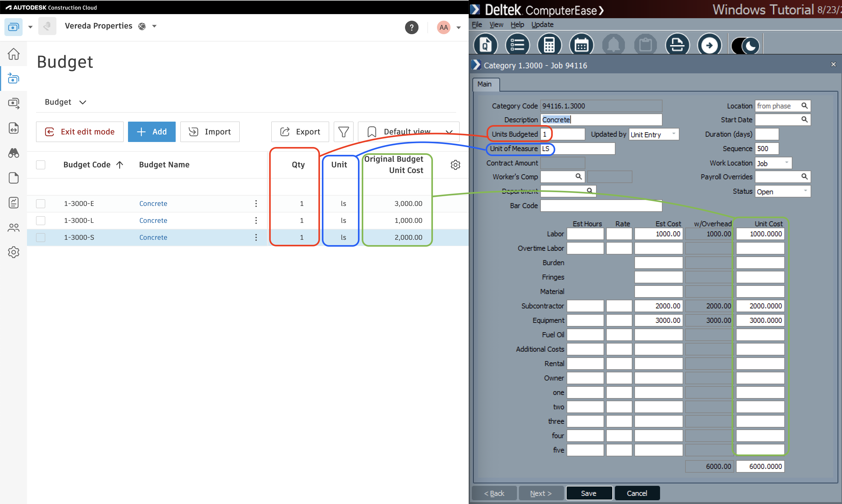Image resolution: width=842 pixels, height=504 pixels.
Task: Click the Export button
Action: (x=300, y=132)
